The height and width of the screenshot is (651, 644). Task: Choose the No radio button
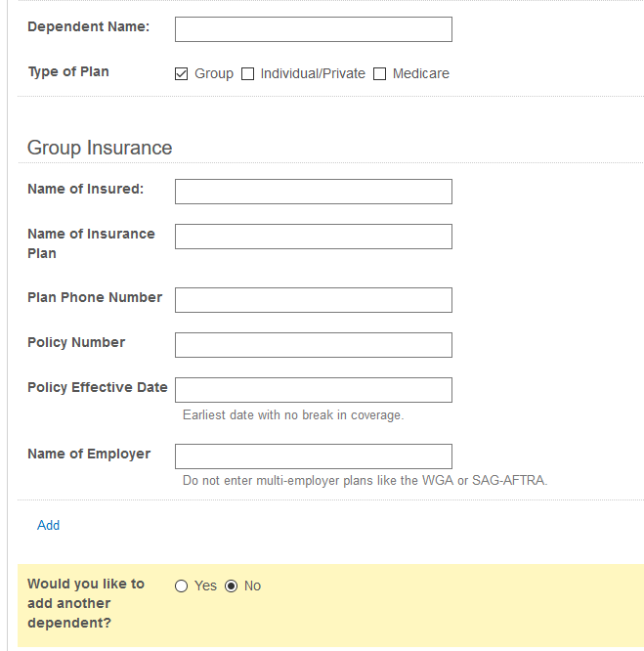(x=232, y=586)
